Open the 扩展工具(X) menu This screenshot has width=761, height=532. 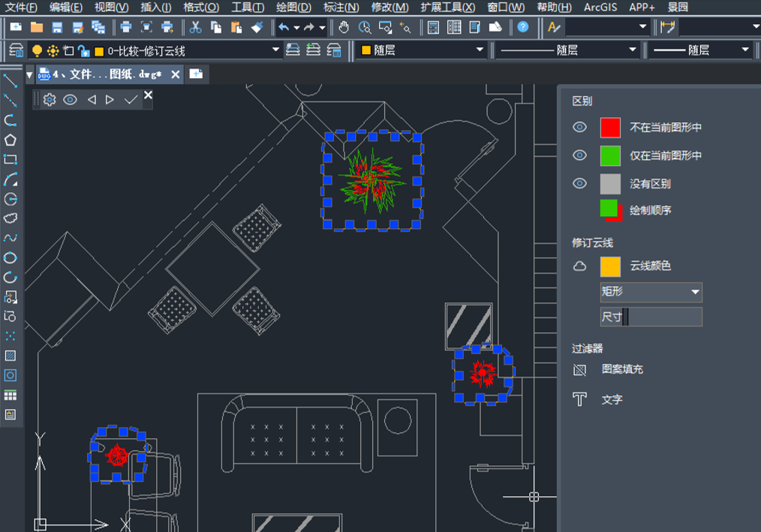[x=448, y=8]
